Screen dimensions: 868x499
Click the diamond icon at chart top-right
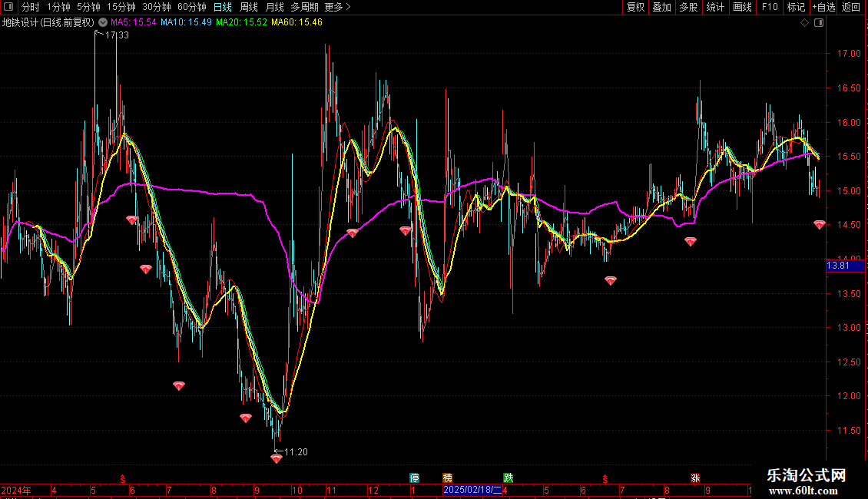tap(804, 23)
